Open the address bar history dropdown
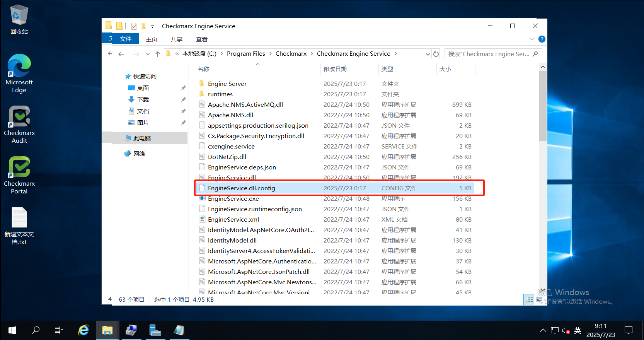The width and height of the screenshot is (644, 340). (428, 54)
